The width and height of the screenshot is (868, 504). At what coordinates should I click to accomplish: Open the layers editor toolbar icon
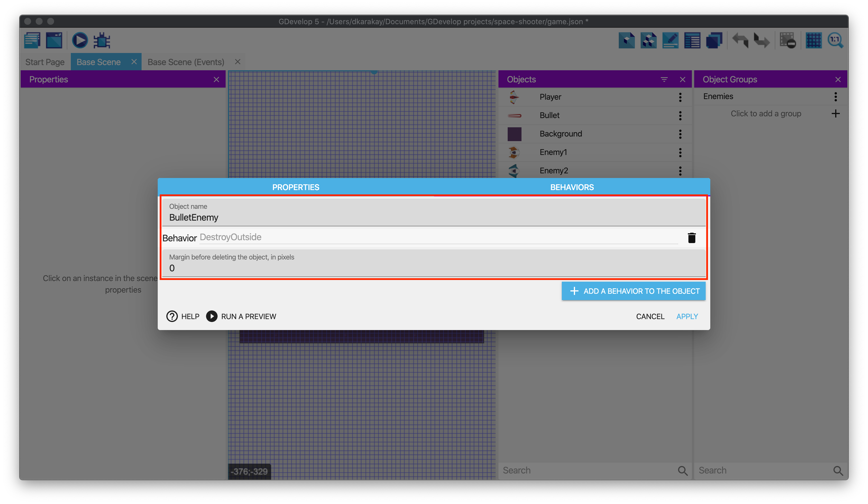coord(714,40)
